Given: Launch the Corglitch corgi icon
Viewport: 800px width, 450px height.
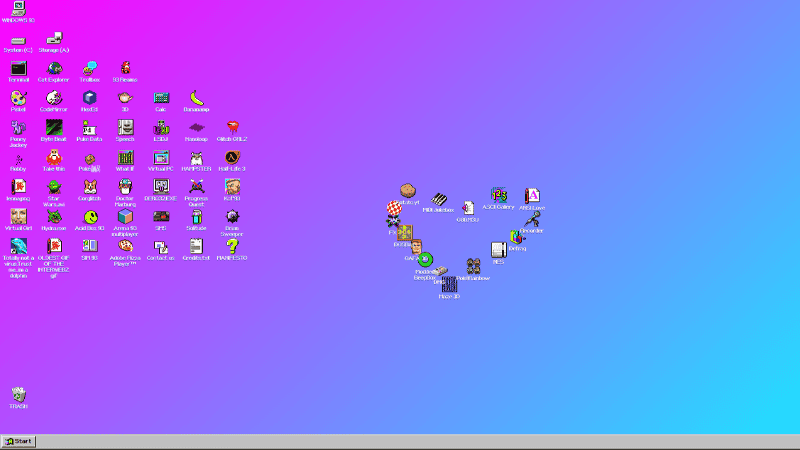Looking at the screenshot, I should click(90, 187).
